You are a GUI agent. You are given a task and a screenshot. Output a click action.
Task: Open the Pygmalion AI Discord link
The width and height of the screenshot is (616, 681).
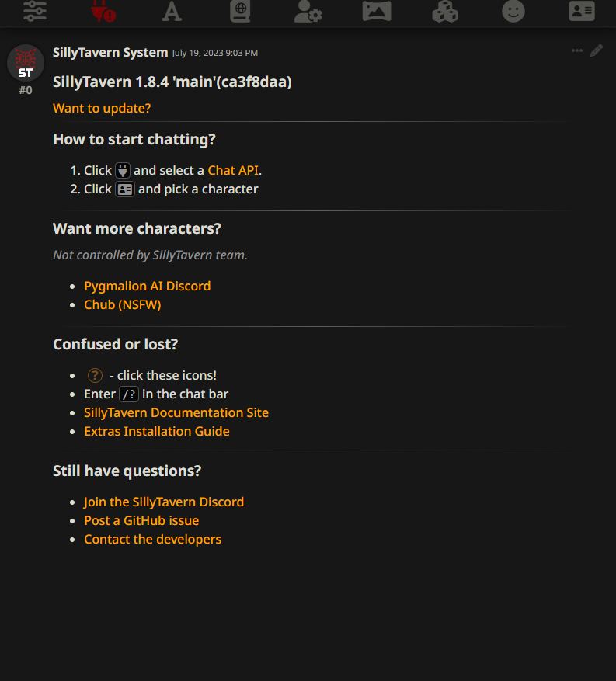[x=147, y=286]
